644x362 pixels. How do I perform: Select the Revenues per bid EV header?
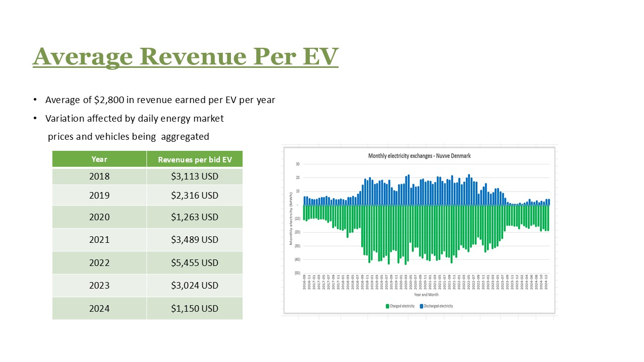[x=195, y=160]
